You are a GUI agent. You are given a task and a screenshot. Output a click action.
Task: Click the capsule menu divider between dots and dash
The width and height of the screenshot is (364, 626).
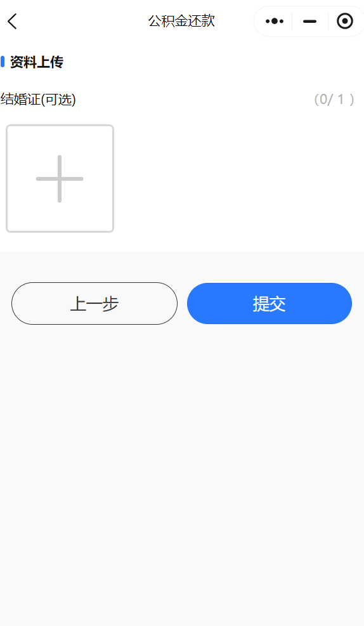292,21
